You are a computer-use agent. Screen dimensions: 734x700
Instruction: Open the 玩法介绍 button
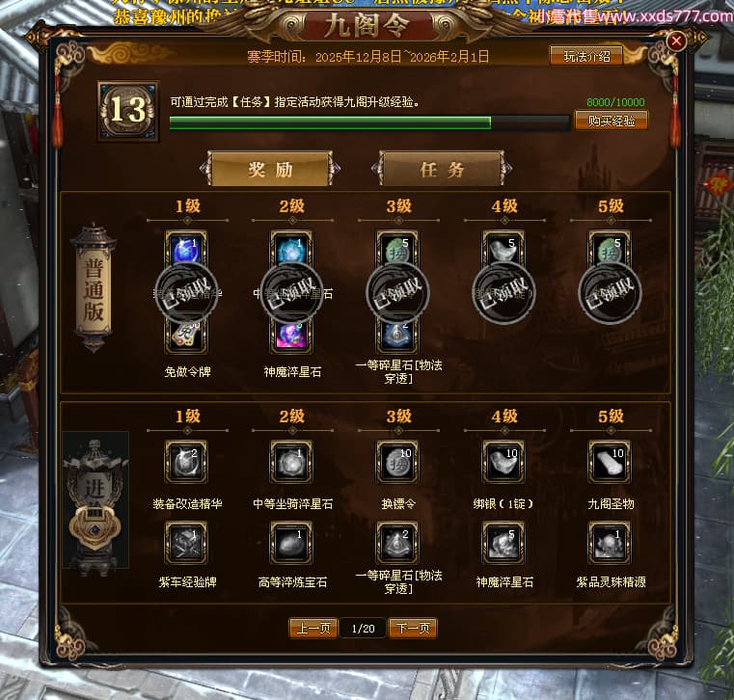pos(586,56)
